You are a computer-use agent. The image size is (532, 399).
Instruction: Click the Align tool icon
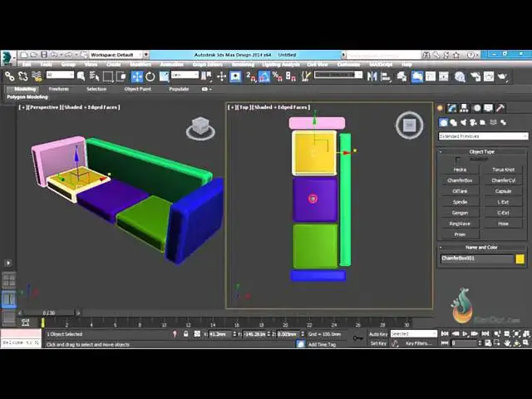point(386,76)
